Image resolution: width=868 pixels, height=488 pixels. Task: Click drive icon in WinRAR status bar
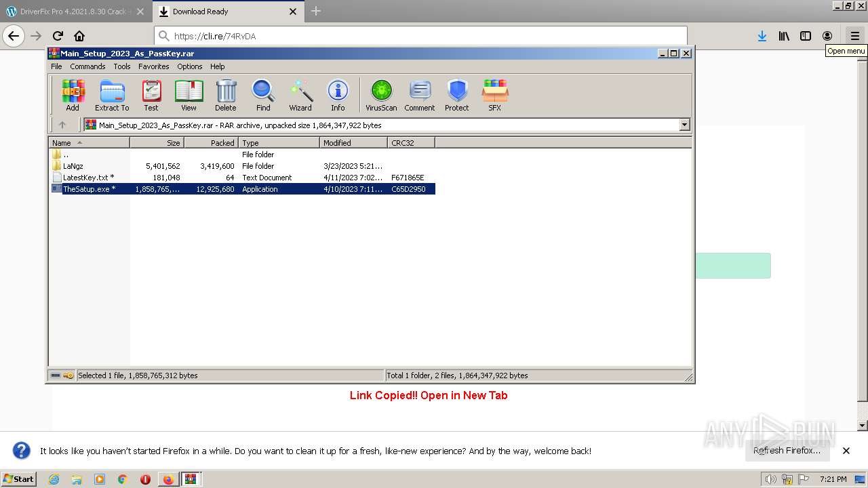point(56,375)
